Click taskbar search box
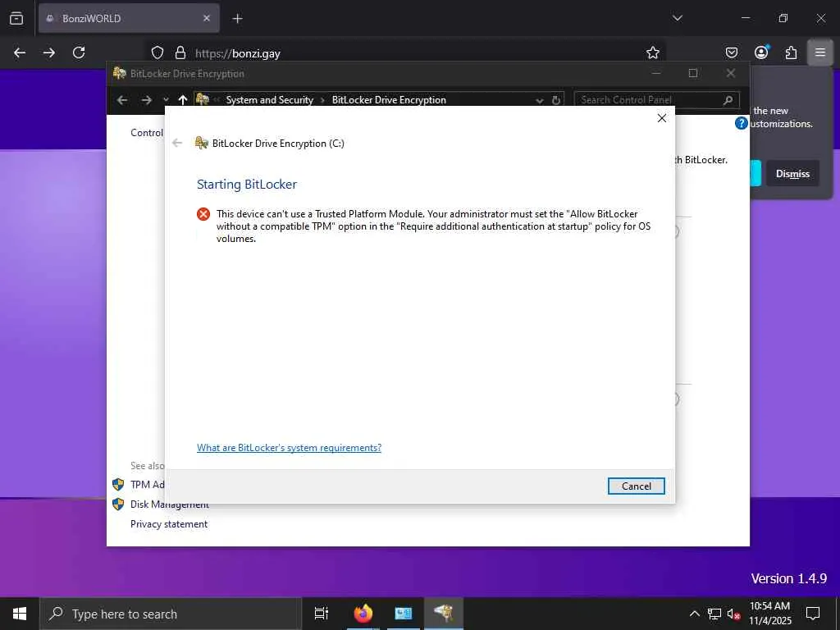Viewport: 840px width, 630px height. click(x=171, y=614)
